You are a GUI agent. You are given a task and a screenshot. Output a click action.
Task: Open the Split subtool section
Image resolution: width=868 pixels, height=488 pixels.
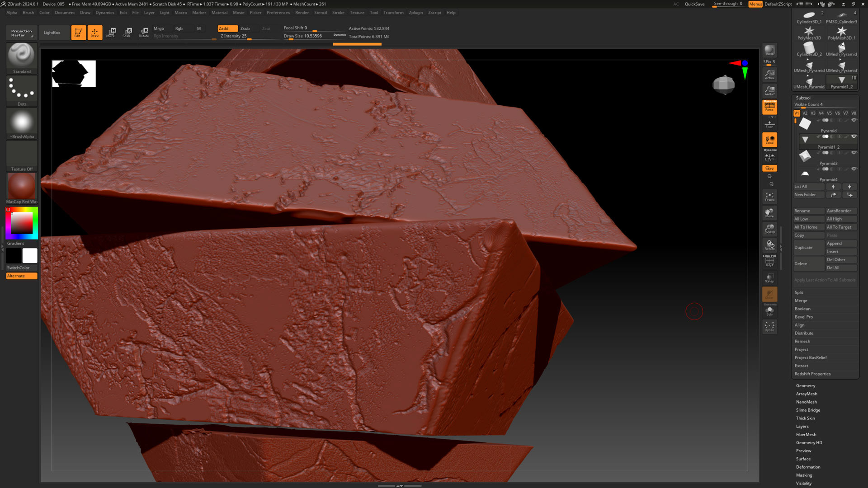(799, 293)
